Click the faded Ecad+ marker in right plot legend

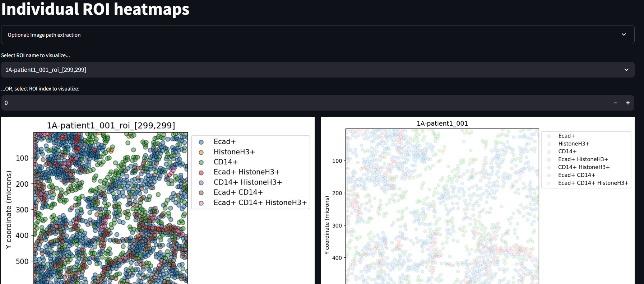click(549, 136)
